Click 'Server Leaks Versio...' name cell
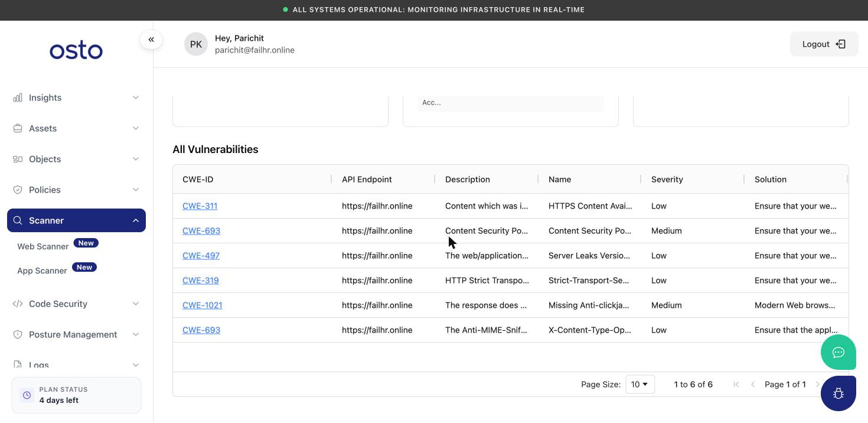 (x=589, y=256)
